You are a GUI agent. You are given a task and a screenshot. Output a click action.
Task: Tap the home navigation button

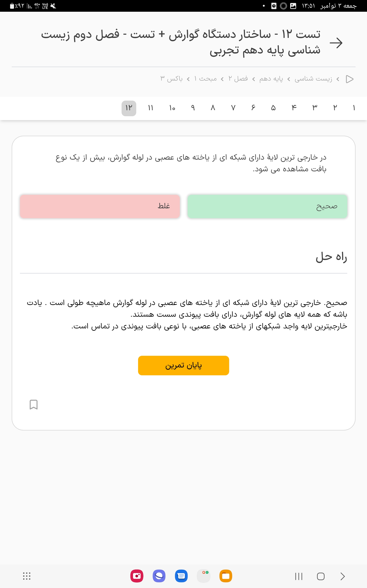pos(321,576)
